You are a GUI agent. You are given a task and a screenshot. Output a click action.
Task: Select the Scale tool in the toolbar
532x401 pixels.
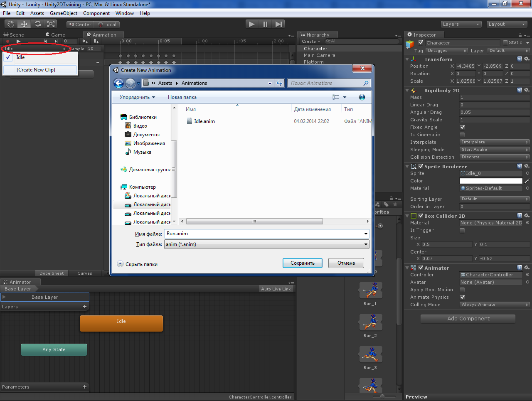click(x=51, y=24)
